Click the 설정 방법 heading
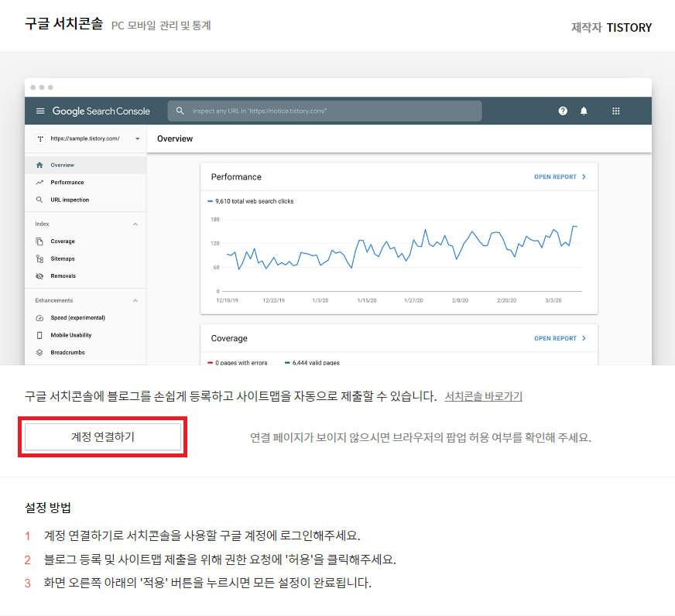Image resolution: width=675 pixels, height=616 pixels. tap(48, 508)
